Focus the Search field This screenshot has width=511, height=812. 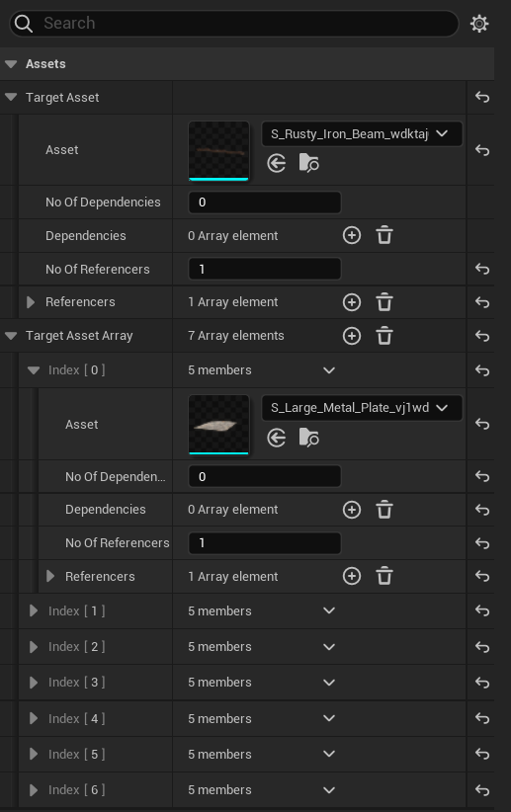[234, 24]
